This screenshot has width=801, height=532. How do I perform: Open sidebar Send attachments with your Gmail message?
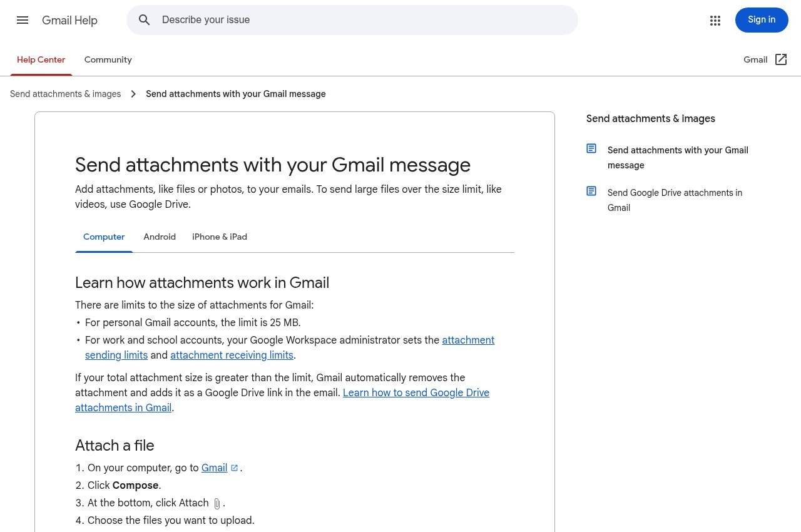tap(678, 158)
